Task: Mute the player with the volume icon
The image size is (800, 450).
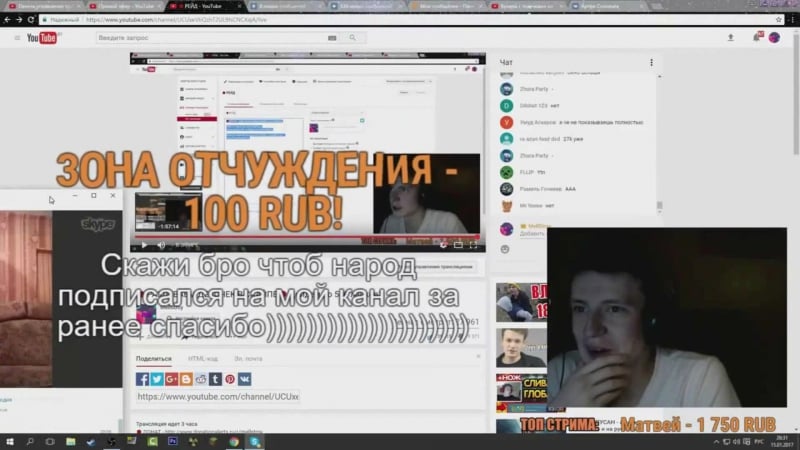Action: [x=161, y=245]
